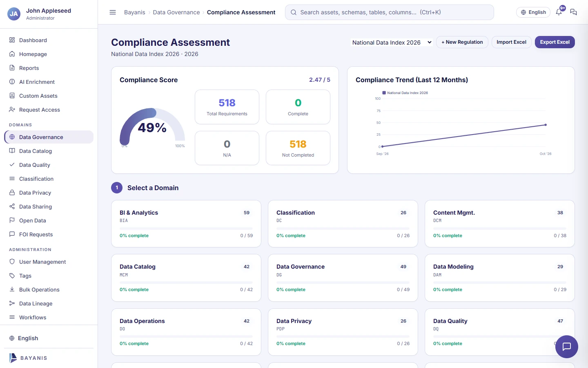Click the Reports document icon
Screen dimensions: 588x368
12,68
